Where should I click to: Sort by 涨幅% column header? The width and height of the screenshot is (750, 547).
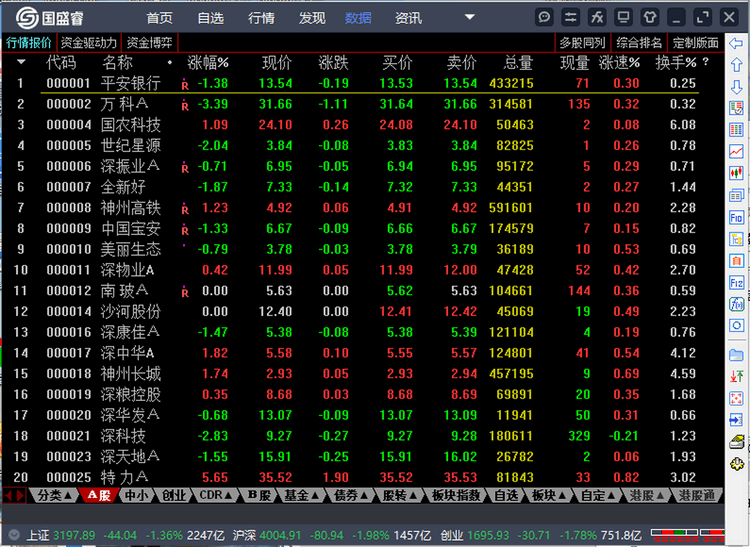(208, 63)
